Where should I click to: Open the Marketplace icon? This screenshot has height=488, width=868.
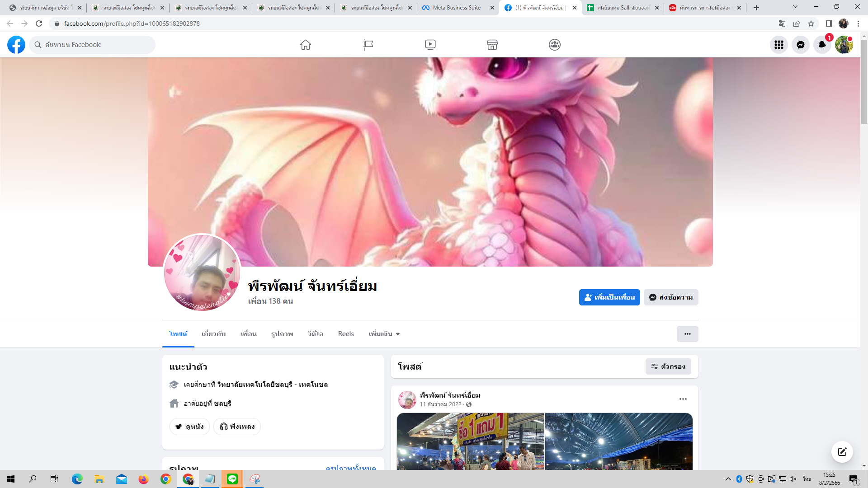(x=492, y=45)
